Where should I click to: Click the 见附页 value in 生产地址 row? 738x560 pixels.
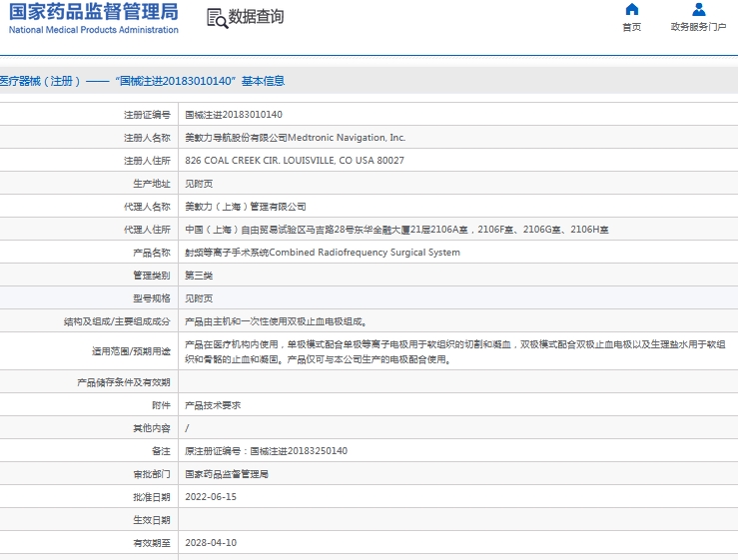pos(199,184)
